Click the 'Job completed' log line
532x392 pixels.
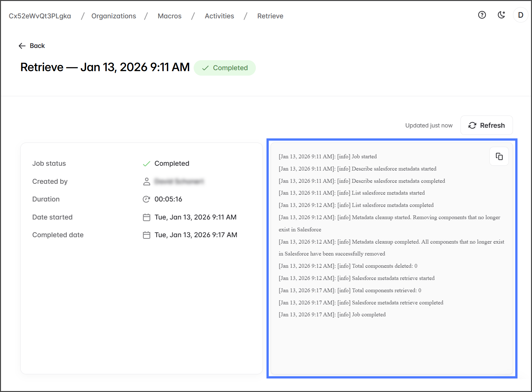point(332,314)
